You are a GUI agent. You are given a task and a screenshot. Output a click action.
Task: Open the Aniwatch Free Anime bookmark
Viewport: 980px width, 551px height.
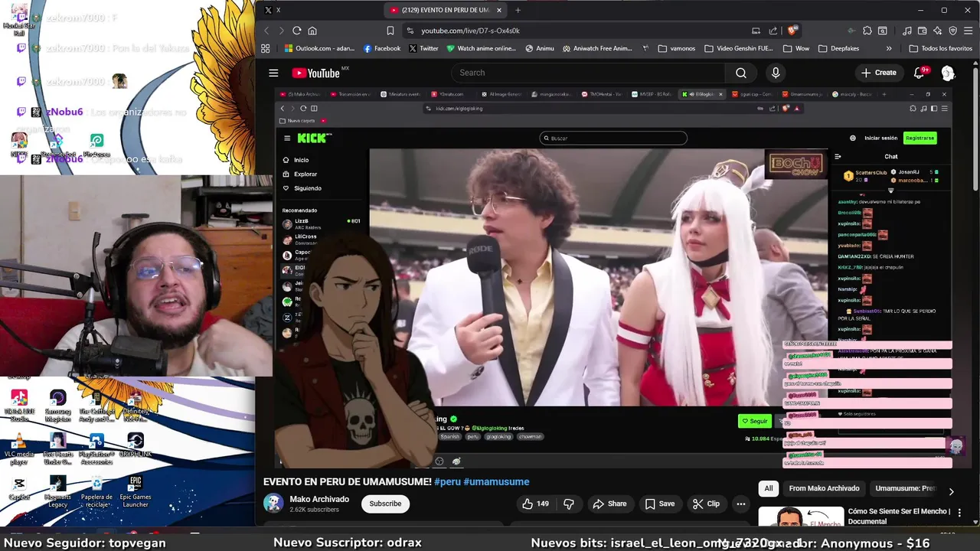[x=598, y=48]
